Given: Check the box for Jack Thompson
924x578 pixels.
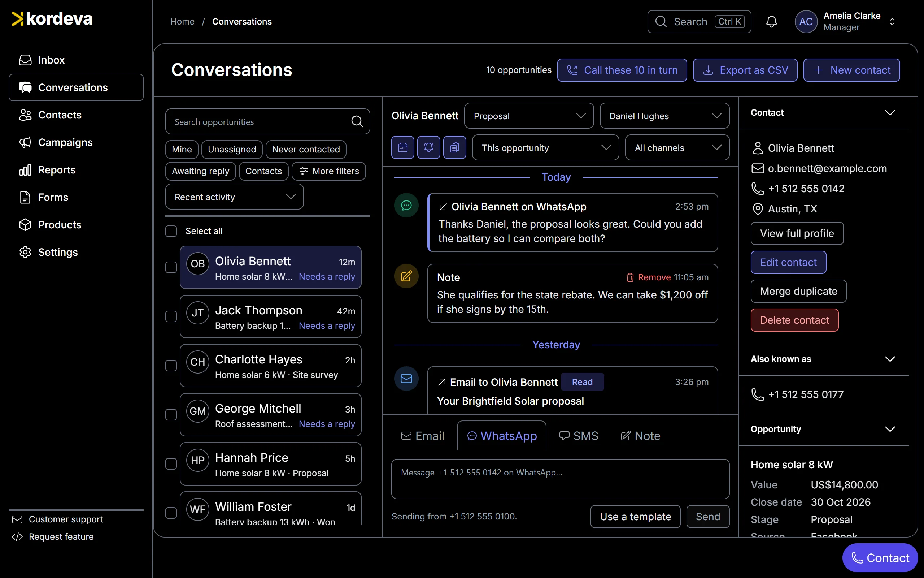Looking at the screenshot, I should tap(171, 316).
